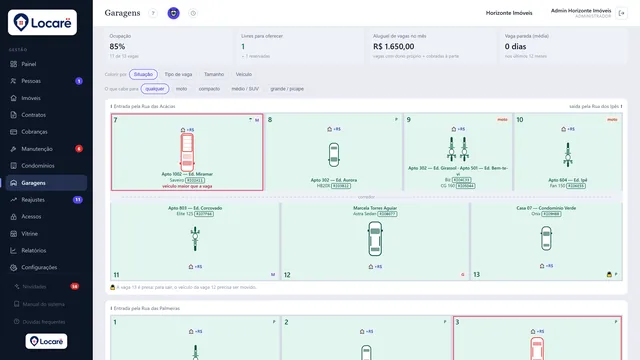Screen dimensions: 640x360
Task: Click the Contratos document icon in sidebar
Action: pos(13,115)
